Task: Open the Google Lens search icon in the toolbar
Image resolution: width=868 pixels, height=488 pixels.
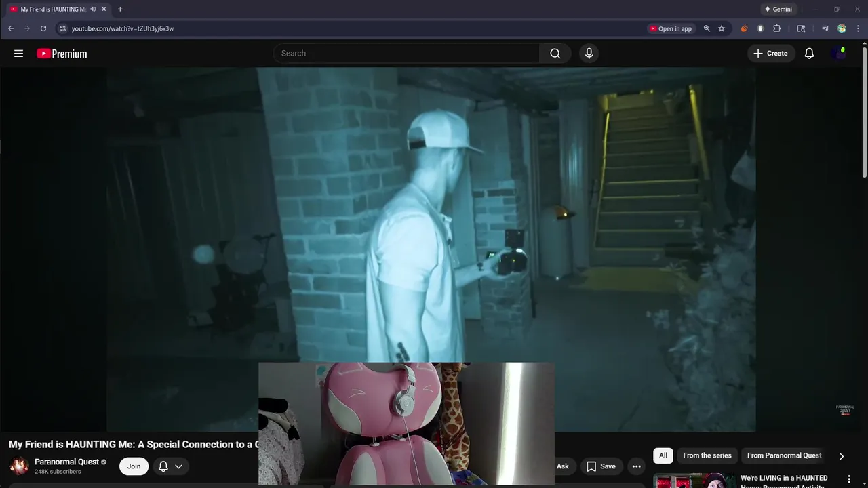Action: click(x=801, y=28)
